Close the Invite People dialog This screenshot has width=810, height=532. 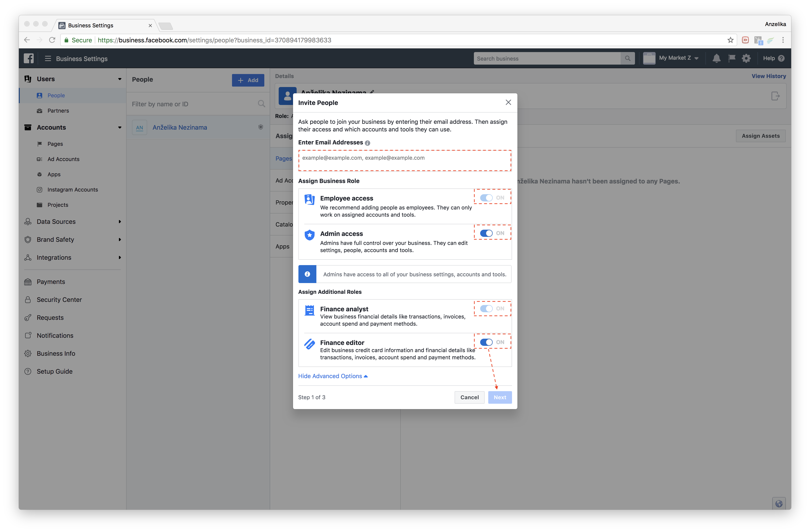coord(508,102)
